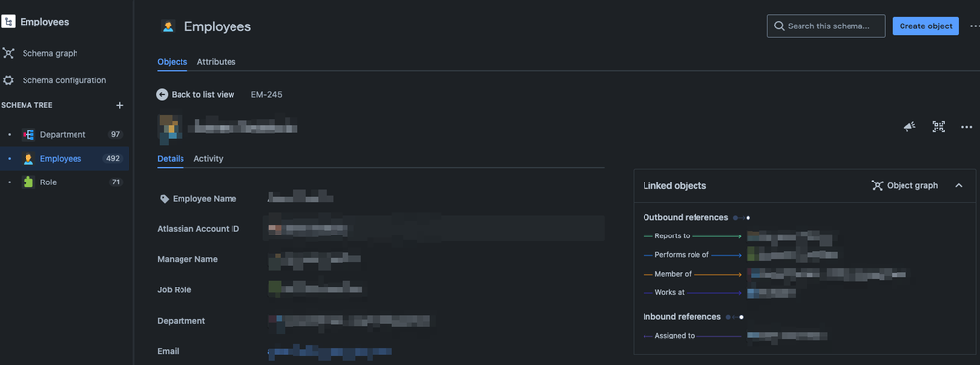Switch to the Objects tab
Viewport: 980px width, 365px height.
(x=172, y=61)
